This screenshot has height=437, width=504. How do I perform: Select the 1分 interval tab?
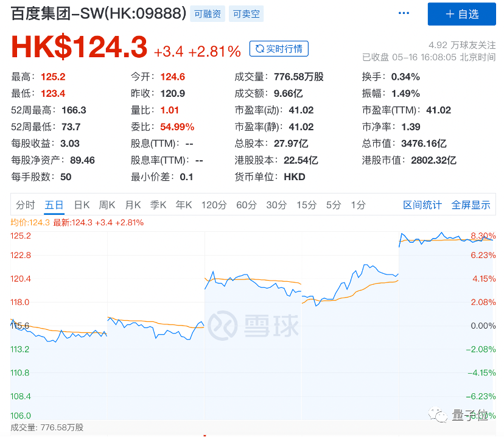[358, 205]
